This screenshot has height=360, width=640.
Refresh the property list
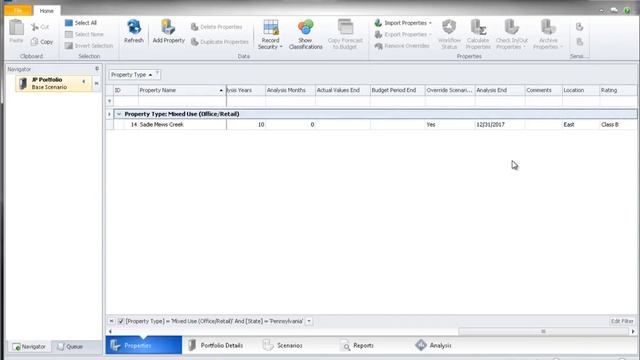134,31
